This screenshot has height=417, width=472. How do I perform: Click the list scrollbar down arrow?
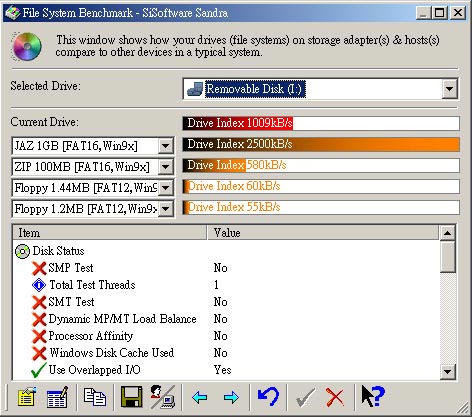tap(447, 371)
